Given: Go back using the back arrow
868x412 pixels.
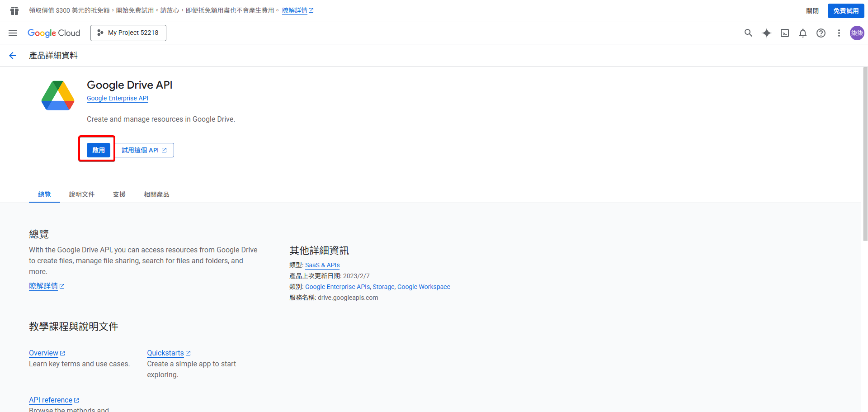Looking at the screenshot, I should point(12,55).
